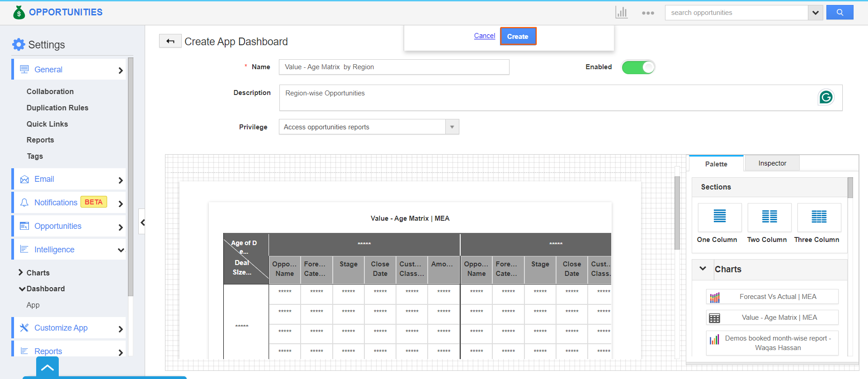This screenshot has width=868, height=379.
Task: Click the back arrow button
Action: (170, 41)
